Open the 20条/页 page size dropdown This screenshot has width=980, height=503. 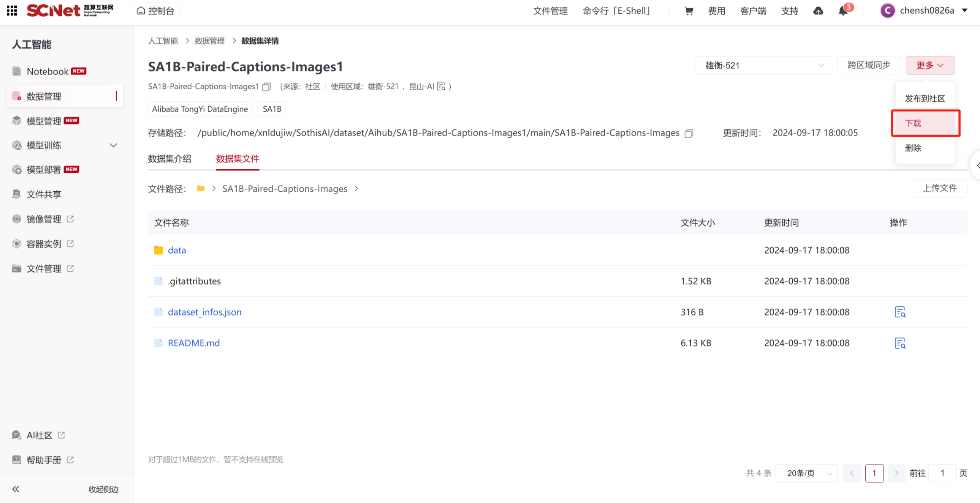point(806,473)
